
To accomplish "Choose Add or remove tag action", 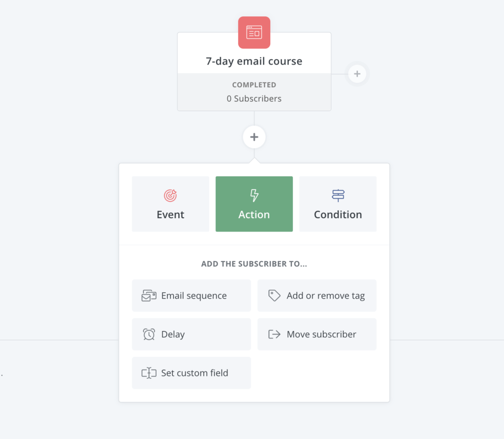I will pos(317,296).
